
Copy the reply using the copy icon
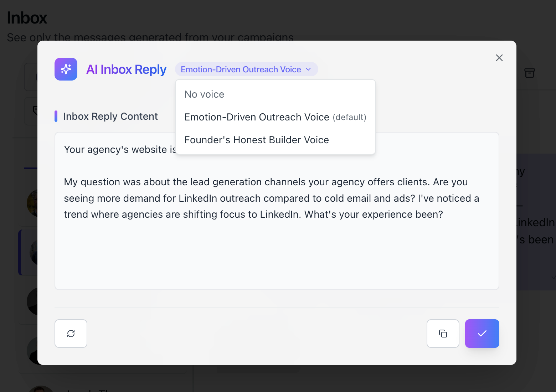pos(443,334)
